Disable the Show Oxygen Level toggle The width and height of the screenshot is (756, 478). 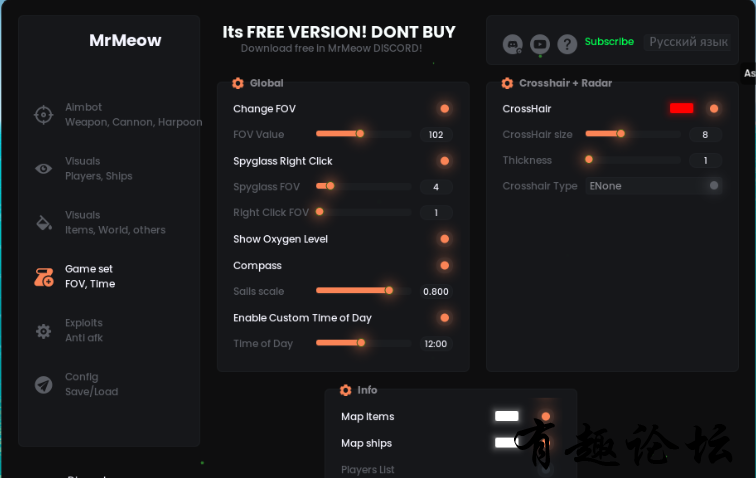pos(444,239)
